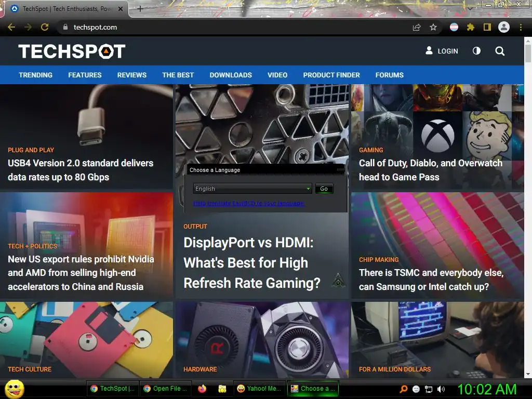The image size is (532, 399).
Task: Go to FORUMS in the navigation bar
Action: (x=390, y=75)
